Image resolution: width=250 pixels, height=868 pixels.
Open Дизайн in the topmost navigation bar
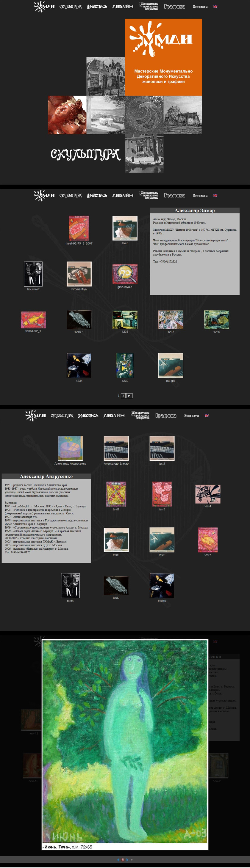pos(122,7)
